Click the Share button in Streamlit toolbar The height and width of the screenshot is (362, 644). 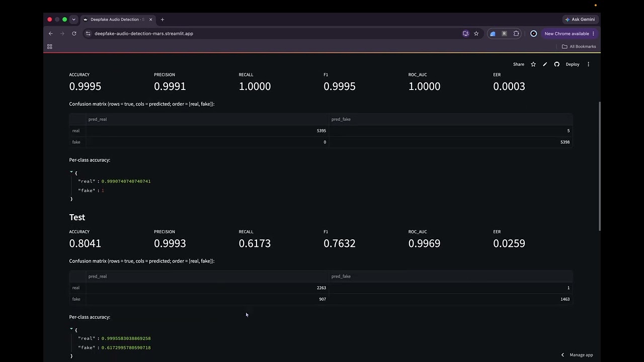[519, 64]
